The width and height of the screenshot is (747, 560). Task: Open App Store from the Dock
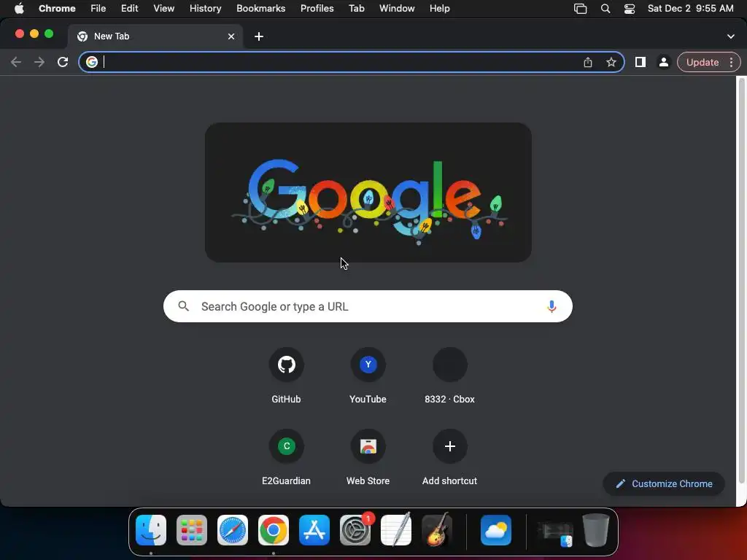[314, 530]
